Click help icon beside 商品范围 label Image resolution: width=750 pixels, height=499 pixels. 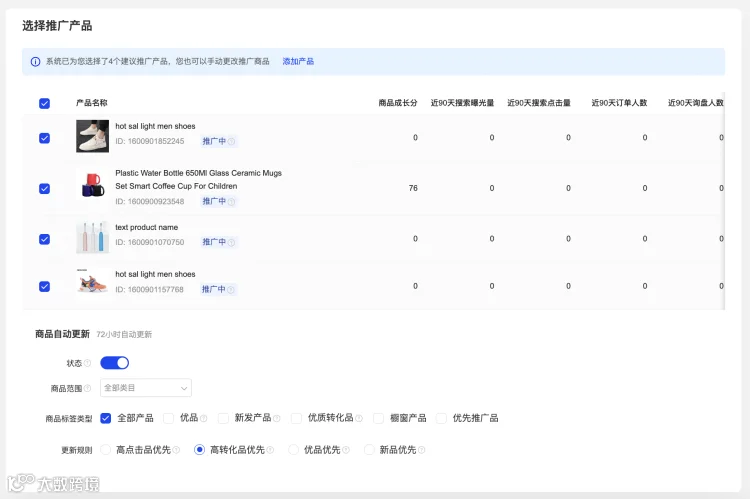[x=88, y=388]
